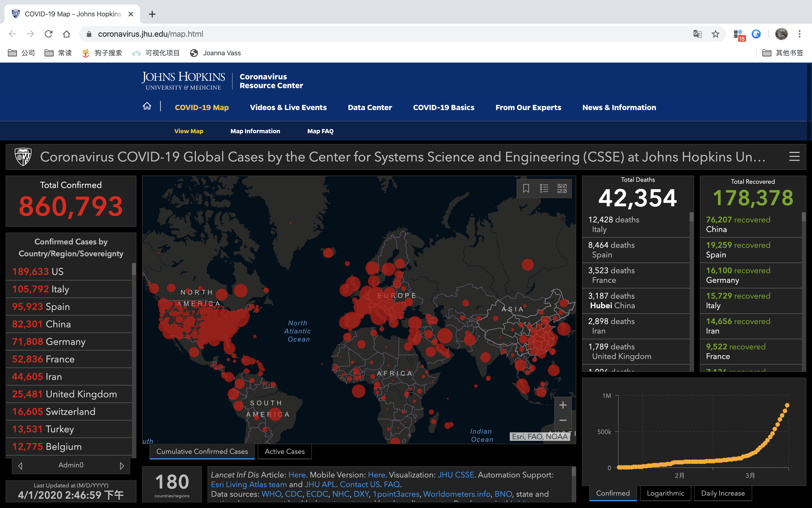Open From Our Experts nav item
The width and height of the screenshot is (812, 508).
(x=528, y=108)
